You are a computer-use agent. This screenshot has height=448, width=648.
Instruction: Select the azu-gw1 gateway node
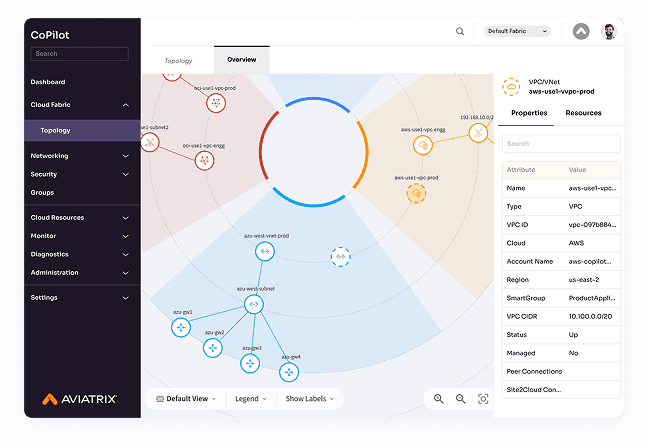[x=181, y=327]
